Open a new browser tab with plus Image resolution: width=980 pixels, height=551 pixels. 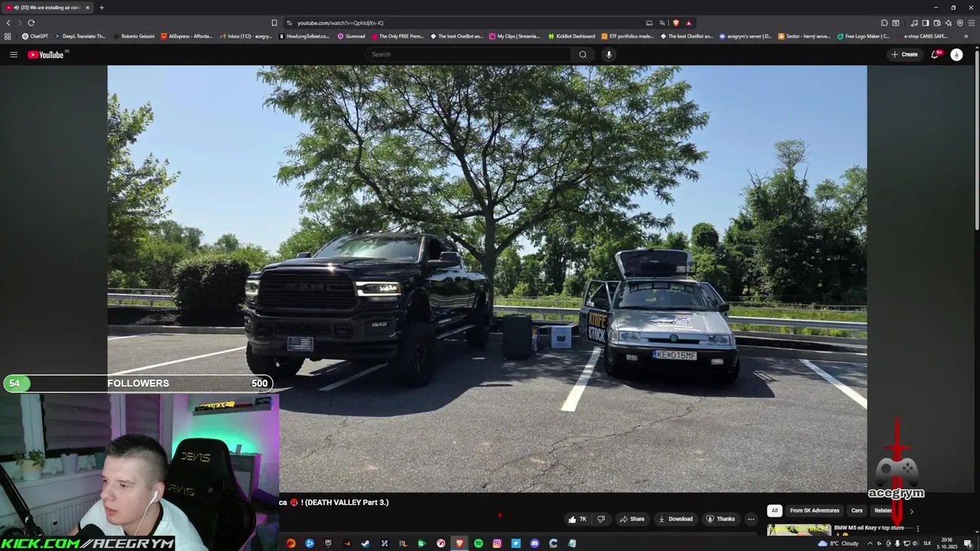click(x=101, y=8)
